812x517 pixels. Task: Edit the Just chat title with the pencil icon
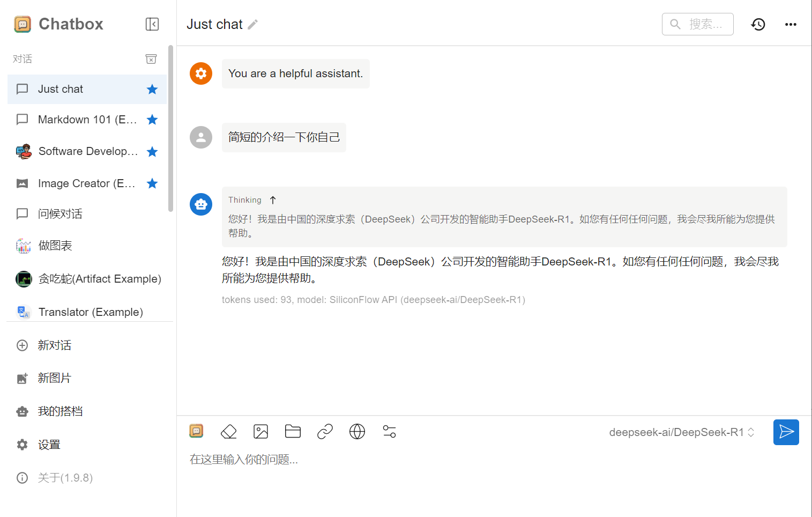[x=253, y=24]
